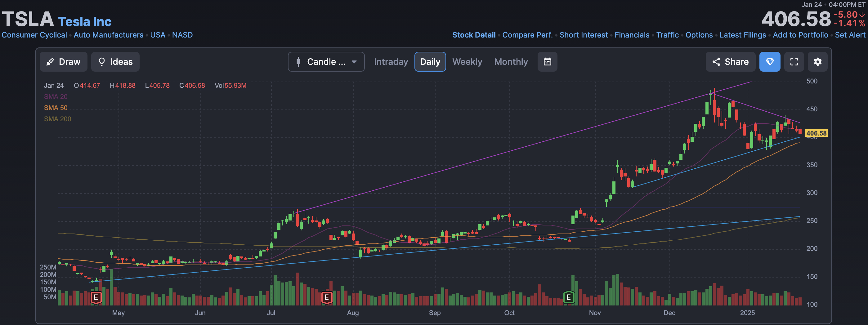The height and width of the screenshot is (325, 868).
Task: Open chart settings gear icon
Action: (817, 62)
